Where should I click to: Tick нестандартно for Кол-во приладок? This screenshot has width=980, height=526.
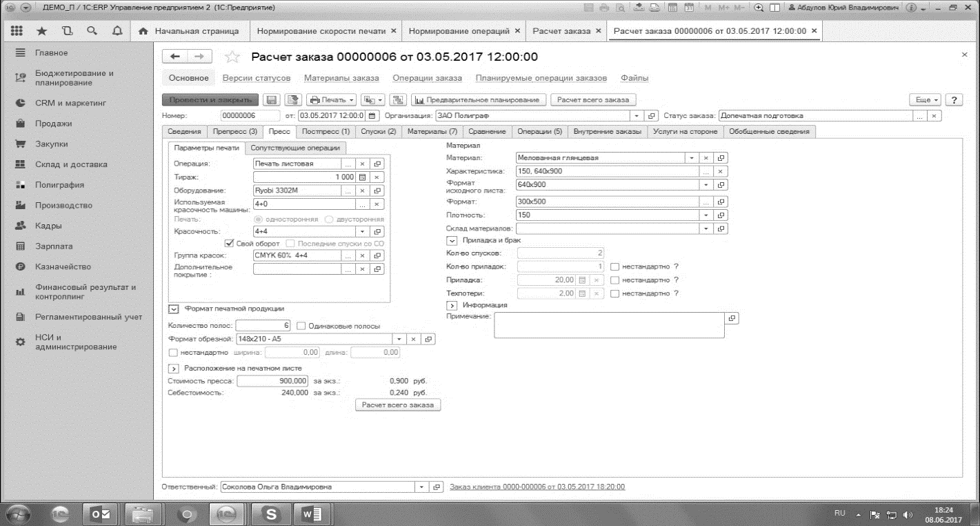614,266
